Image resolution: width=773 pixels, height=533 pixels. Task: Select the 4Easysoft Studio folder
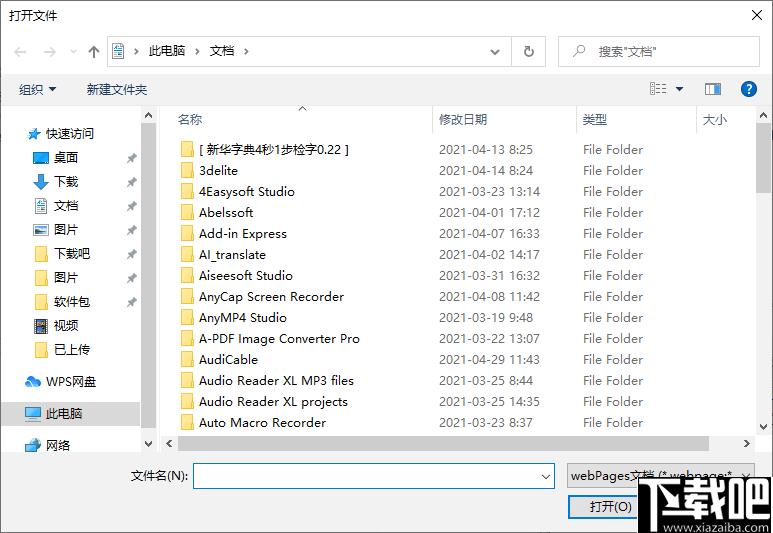[246, 192]
